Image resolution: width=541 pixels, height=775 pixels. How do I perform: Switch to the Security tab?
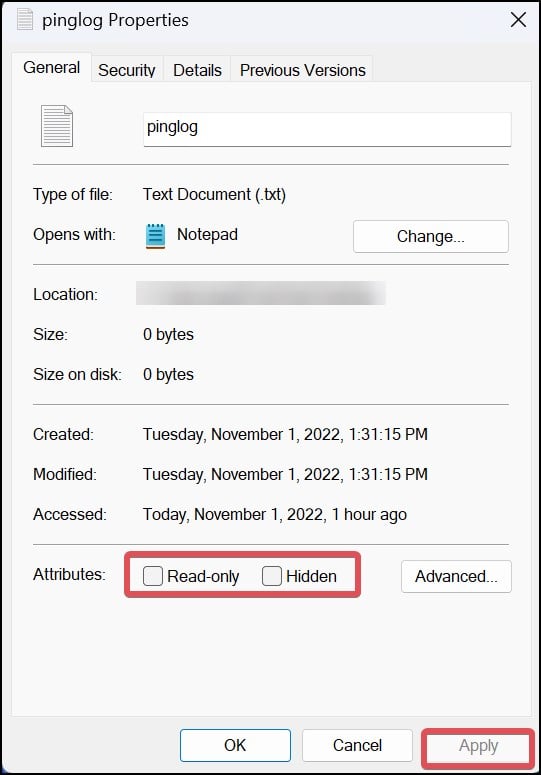[126, 70]
